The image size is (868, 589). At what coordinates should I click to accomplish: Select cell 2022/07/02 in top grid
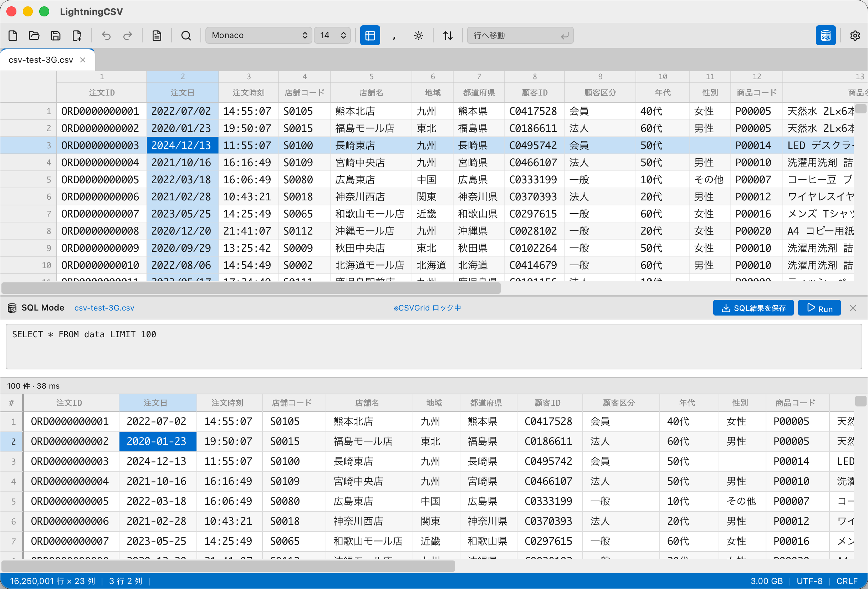182,111
